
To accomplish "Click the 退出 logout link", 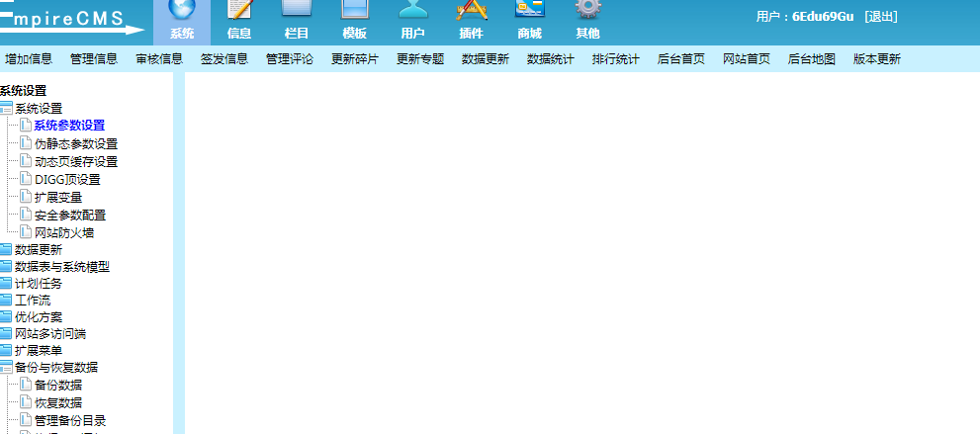I will pyautogui.click(x=881, y=17).
